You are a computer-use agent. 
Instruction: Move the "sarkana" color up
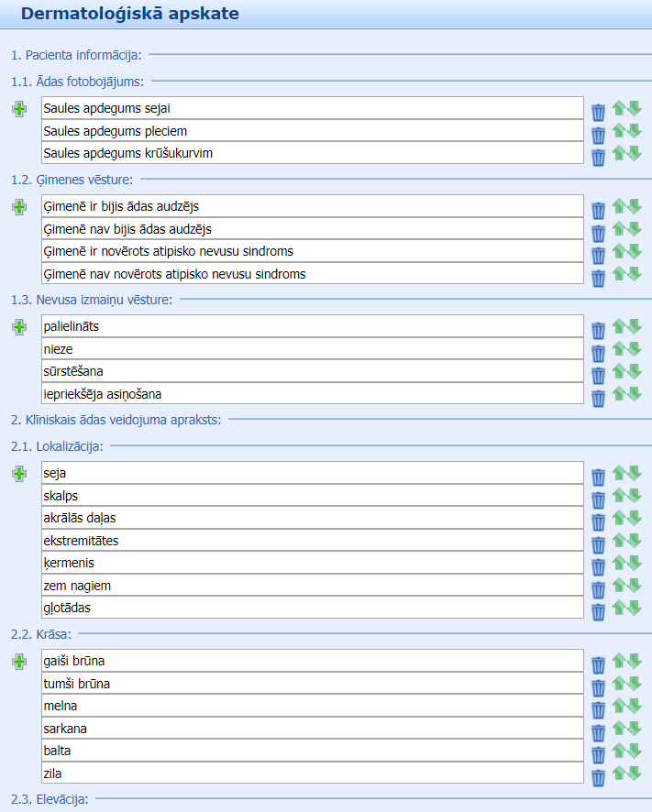pyautogui.click(x=619, y=729)
